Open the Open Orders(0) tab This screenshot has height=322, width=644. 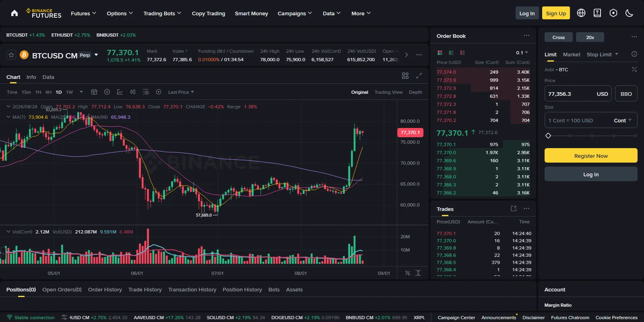(x=62, y=289)
